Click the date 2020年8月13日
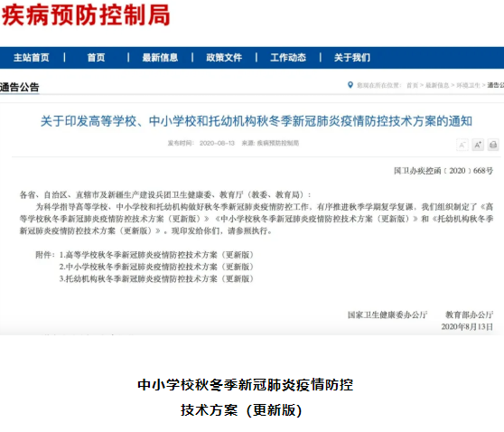This screenshot has height=432, width=504. coord(467,327)
